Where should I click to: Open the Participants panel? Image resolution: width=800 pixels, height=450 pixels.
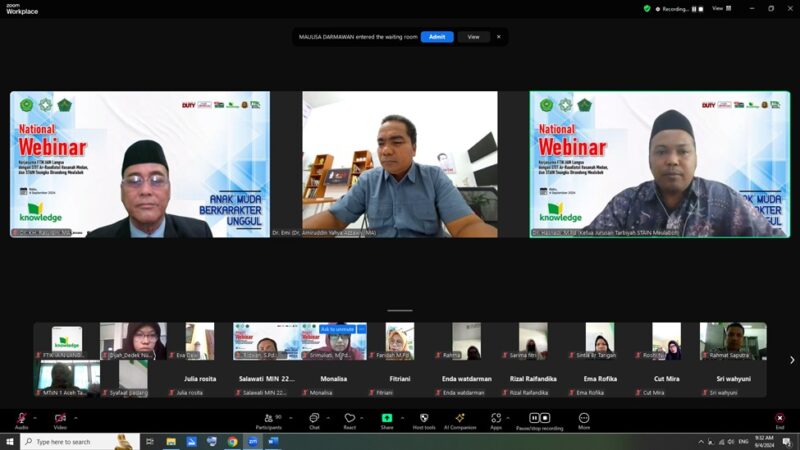(x=267, y=418)
